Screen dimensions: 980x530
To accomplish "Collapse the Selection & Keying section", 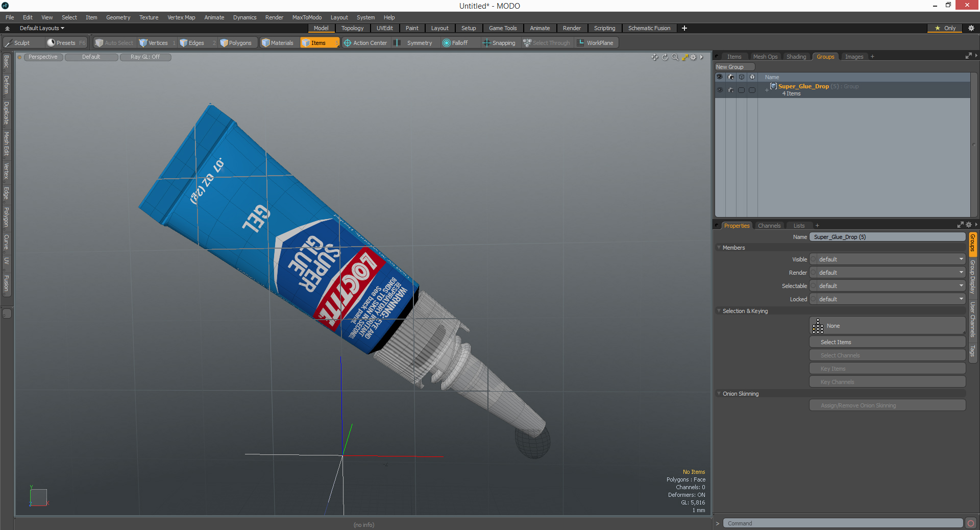I will coord(719,311).
